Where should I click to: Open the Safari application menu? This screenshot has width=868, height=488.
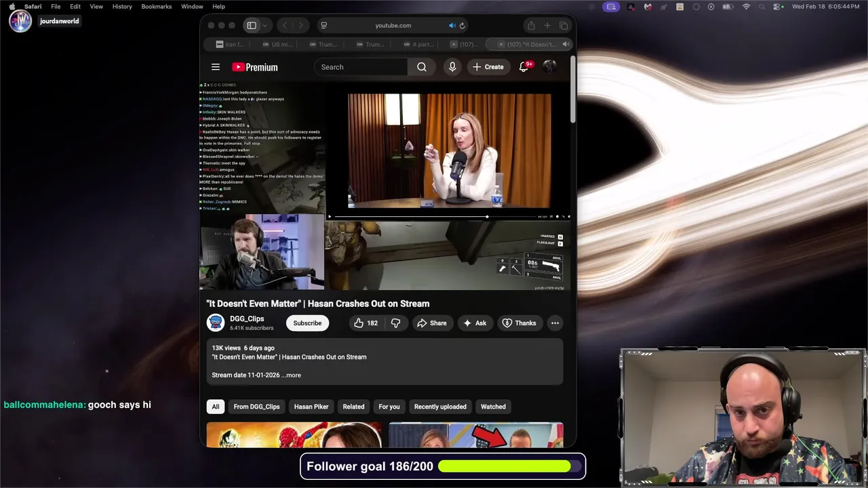click(33, 7)
